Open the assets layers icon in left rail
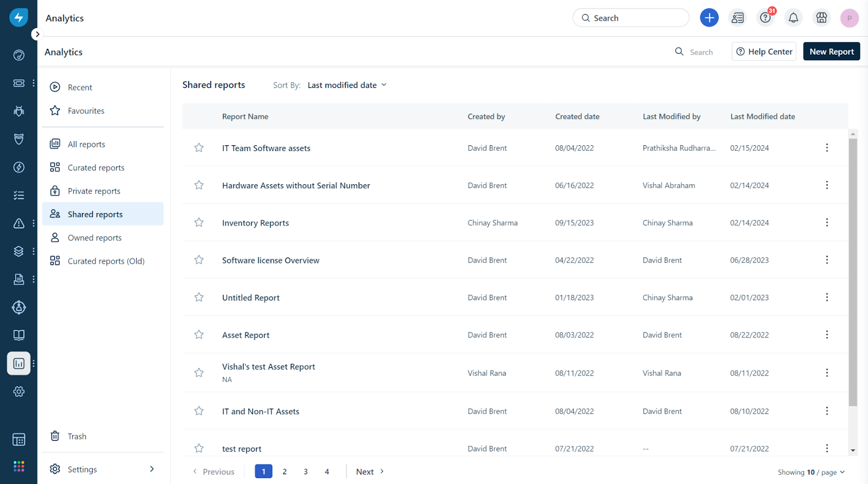868x484 pixels. [19, 251]
